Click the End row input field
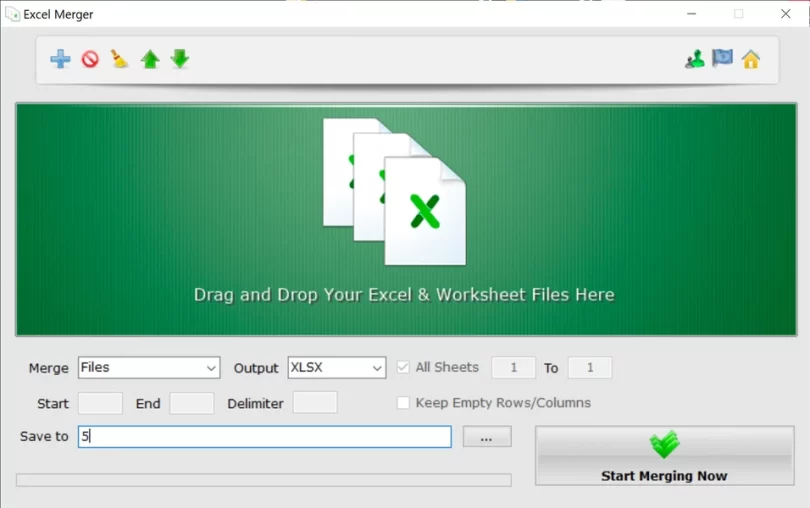 coord(192,403)
